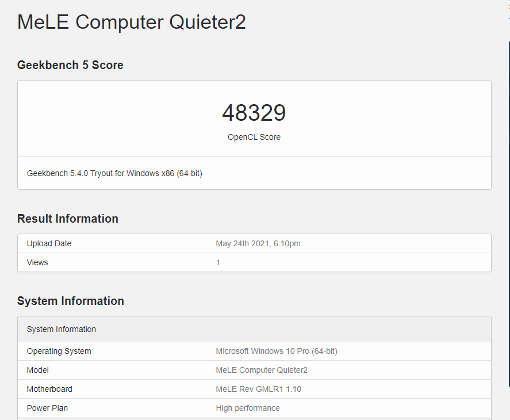Select the views count value 1
This screenshot has height=420, width=510.
coord(218,262)
